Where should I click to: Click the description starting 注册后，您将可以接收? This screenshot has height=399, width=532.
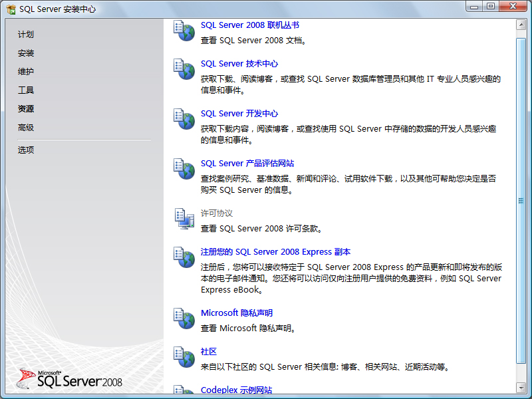[x=351, y=278]
